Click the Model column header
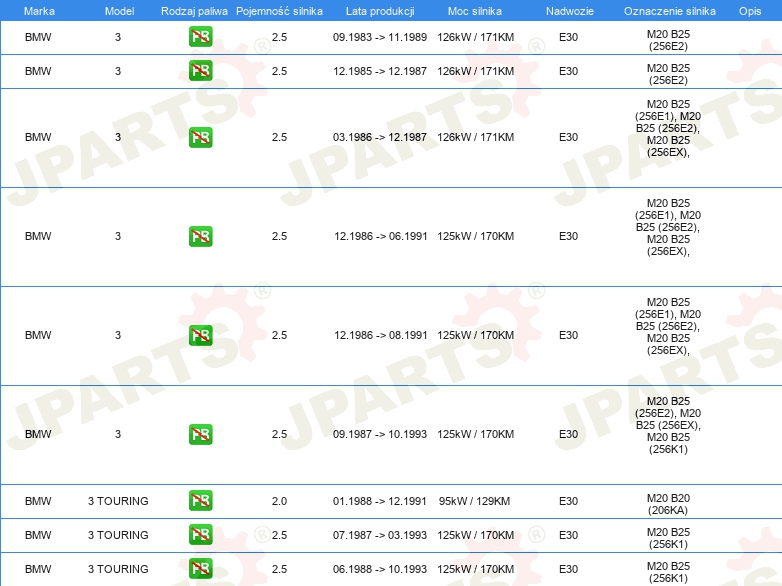This screenshot has height=586, width=782. click(x=119, y=11)
